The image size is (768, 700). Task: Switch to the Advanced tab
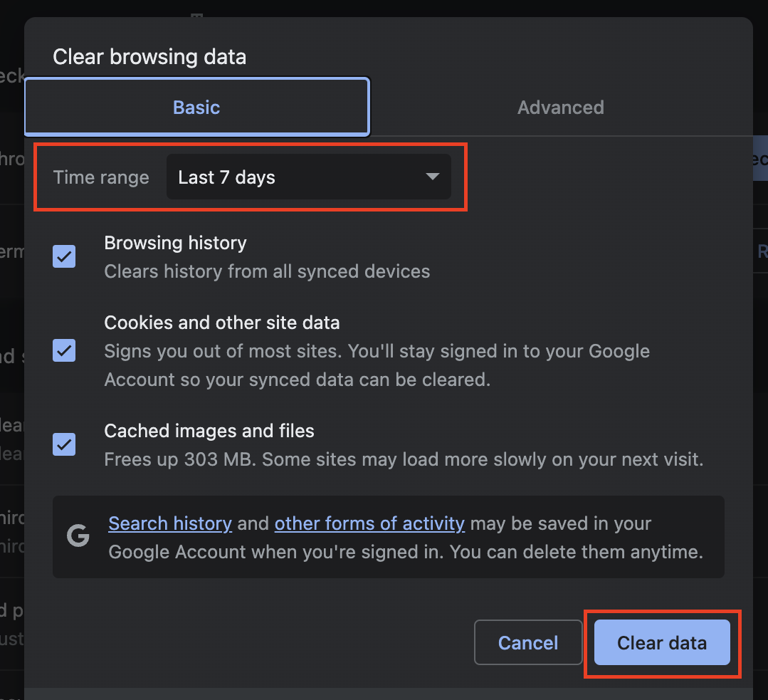[561, 107]
